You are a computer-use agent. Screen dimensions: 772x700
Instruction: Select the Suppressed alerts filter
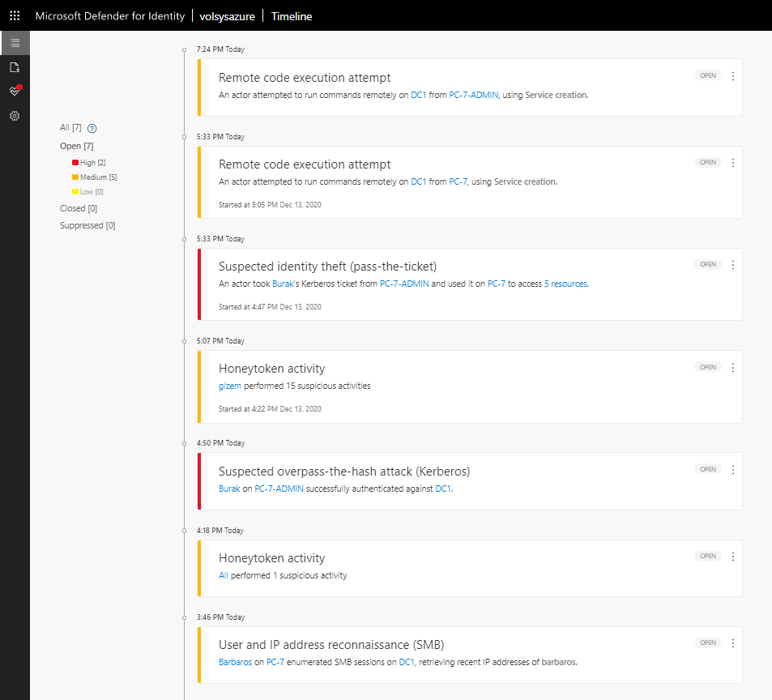87,226
